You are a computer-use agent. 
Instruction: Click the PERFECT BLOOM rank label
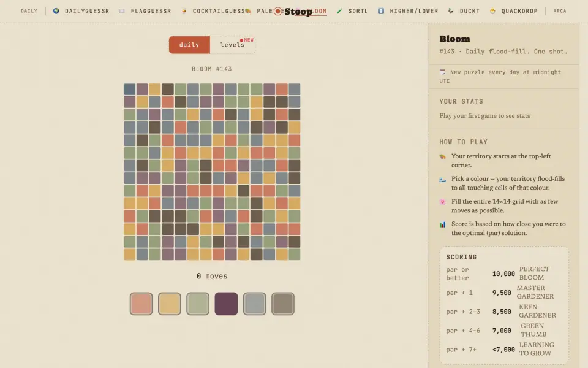(534, 274)
